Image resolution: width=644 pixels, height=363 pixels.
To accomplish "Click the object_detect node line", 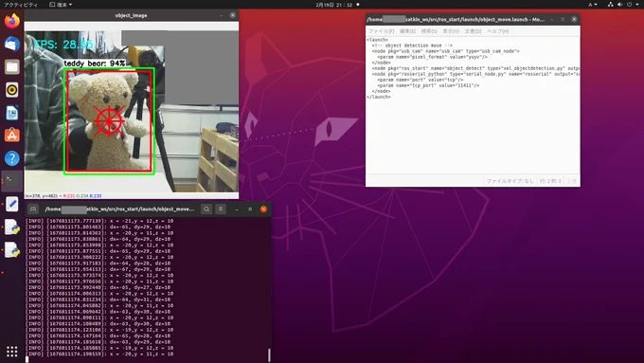I will 475,68.
